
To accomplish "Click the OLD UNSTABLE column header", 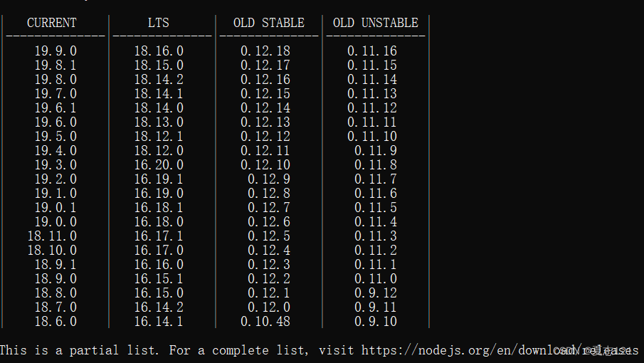I will click(x=376, y=23).
